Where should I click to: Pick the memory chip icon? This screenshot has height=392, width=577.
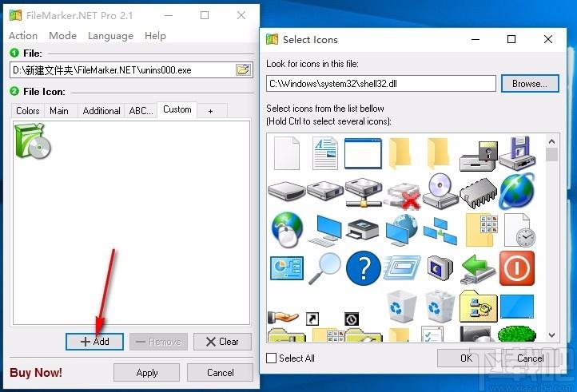tap(479, 193)
